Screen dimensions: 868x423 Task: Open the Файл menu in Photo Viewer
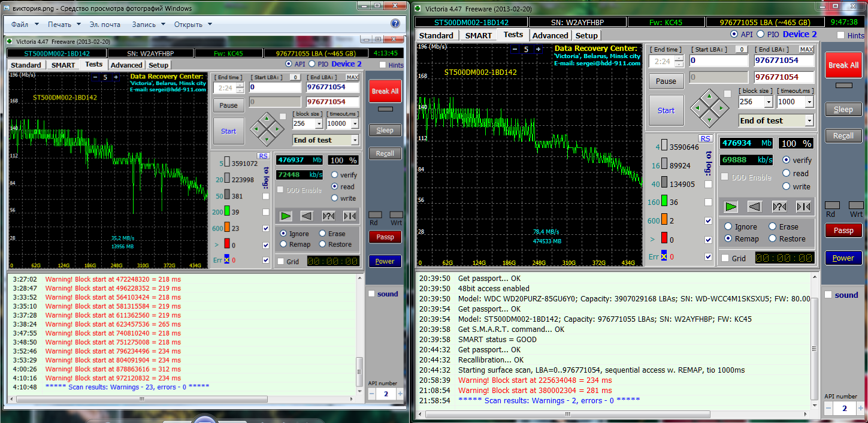coord(25,25)
